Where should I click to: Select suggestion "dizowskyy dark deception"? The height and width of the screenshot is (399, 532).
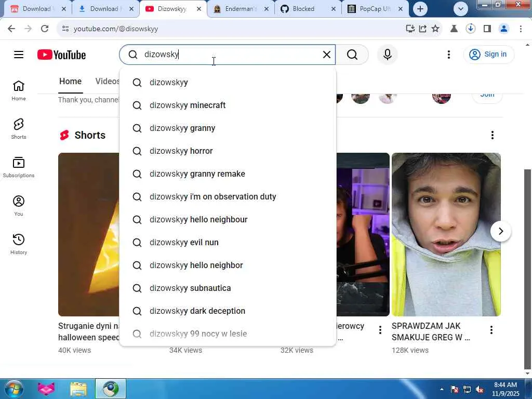228,311
